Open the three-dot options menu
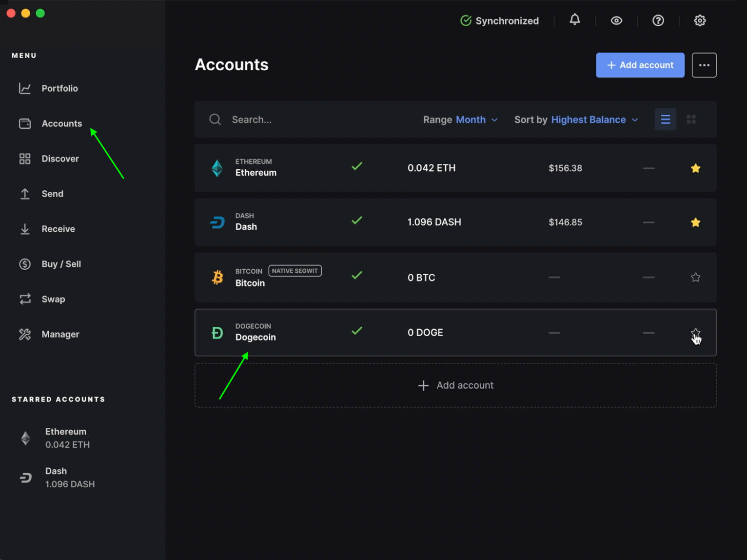 click(x=704, y=65)
